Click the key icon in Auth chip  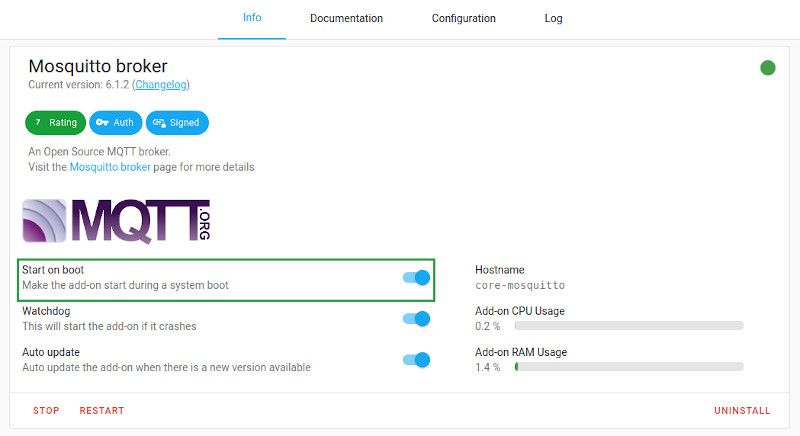[x=102, y=122]
